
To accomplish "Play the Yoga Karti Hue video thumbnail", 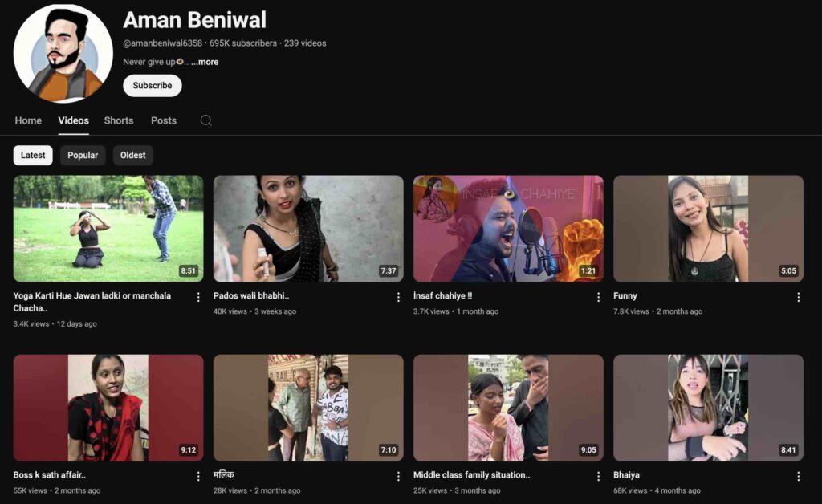I will click(108, 229).
